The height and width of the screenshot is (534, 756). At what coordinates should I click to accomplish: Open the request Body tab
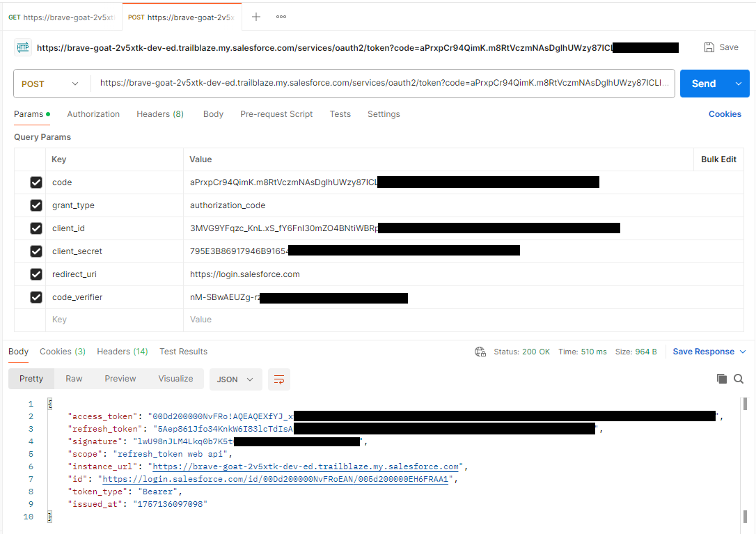[x=213, y=114]
